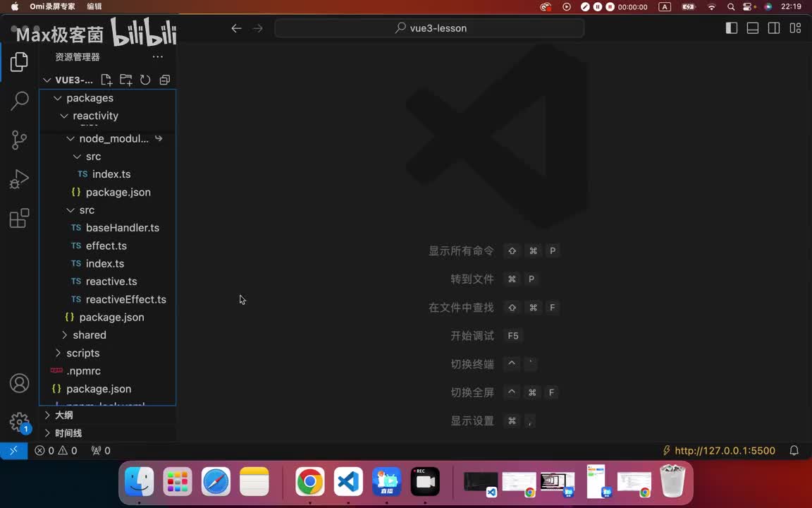Image resolution: width=812 pixels, height=508 pixels.
Task: Open Google Chrome from the Dock
Action: 309,481
